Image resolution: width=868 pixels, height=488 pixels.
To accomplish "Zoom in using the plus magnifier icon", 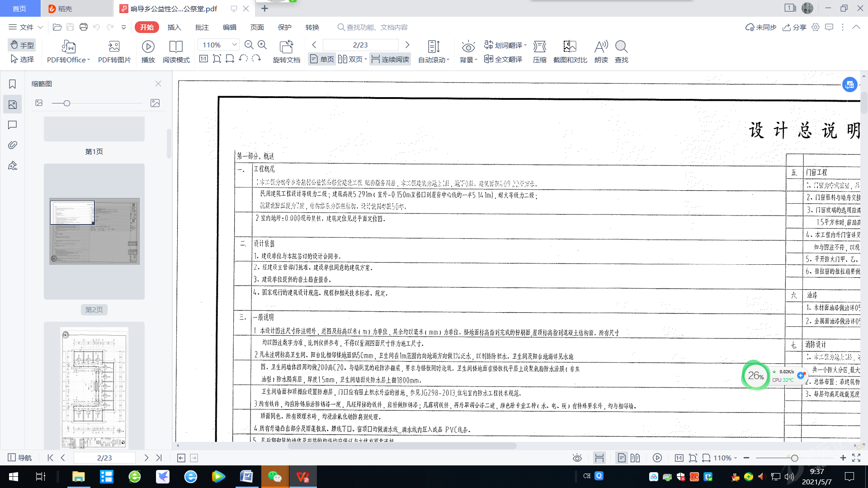I will pyautogui.click(x=262, y=45).
